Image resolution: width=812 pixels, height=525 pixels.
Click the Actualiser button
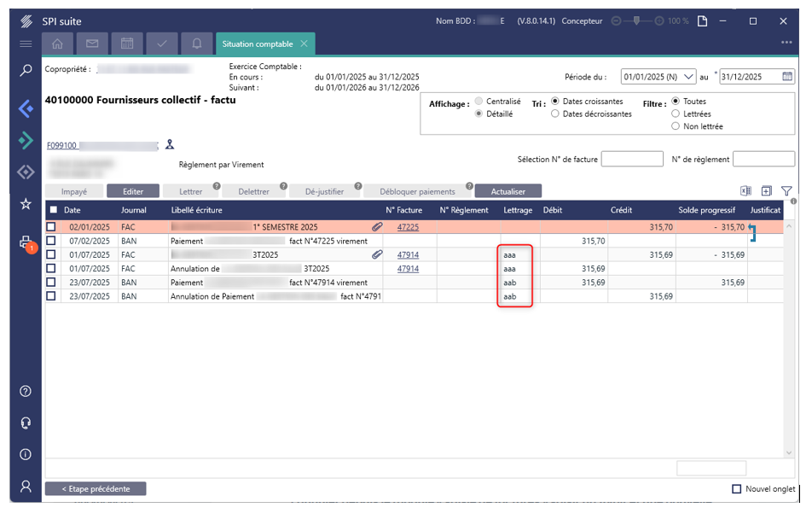pos(507,191)
